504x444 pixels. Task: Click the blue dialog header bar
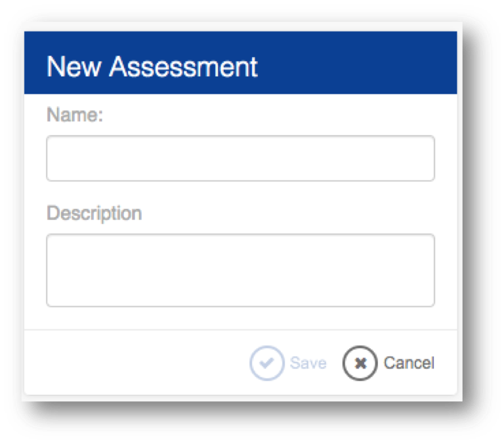click(240, 63)
